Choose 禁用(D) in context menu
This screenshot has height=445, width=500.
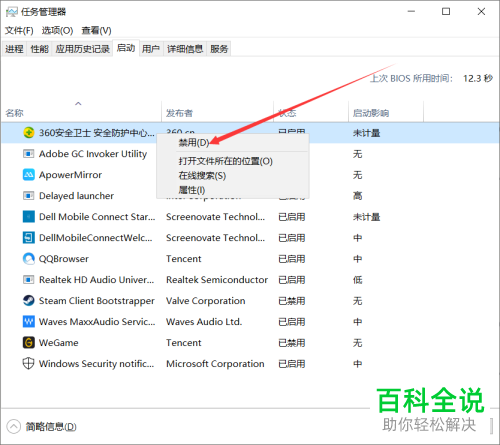(194, 143)
